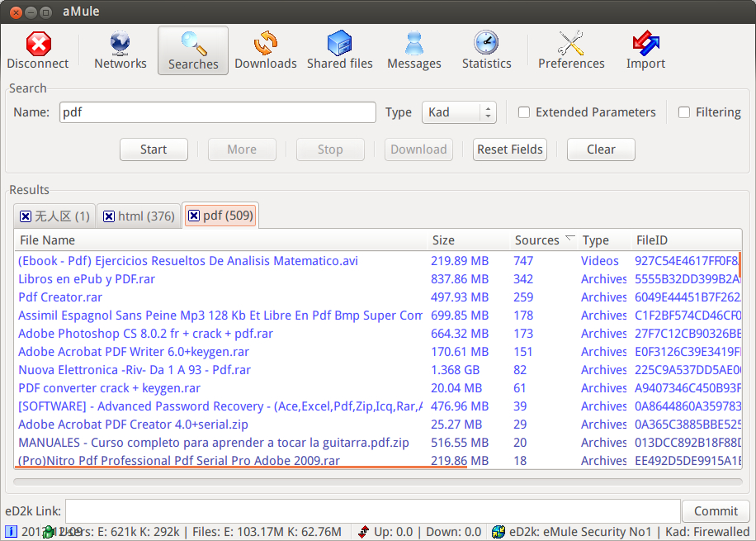Click the Up/Down transfer arrows icon

click(363, 532)
